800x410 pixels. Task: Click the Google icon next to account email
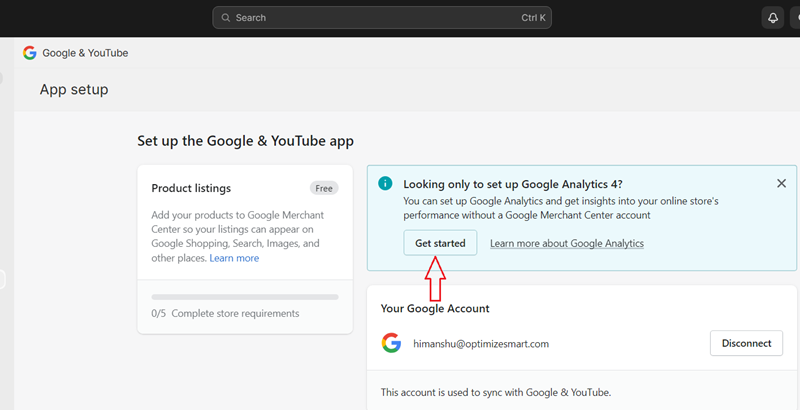click(x=391, y=343)
